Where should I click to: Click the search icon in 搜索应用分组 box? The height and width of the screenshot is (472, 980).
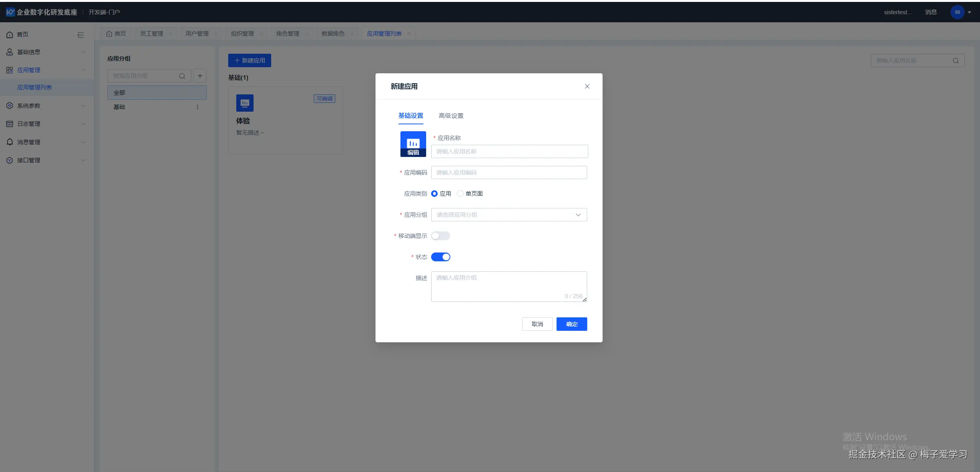[x=182, y=76]
